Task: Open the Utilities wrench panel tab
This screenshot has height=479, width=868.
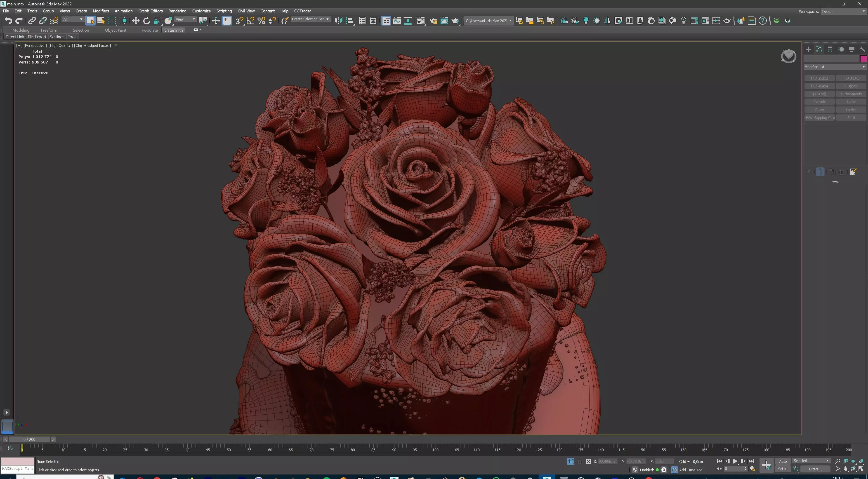Action: 862,49
